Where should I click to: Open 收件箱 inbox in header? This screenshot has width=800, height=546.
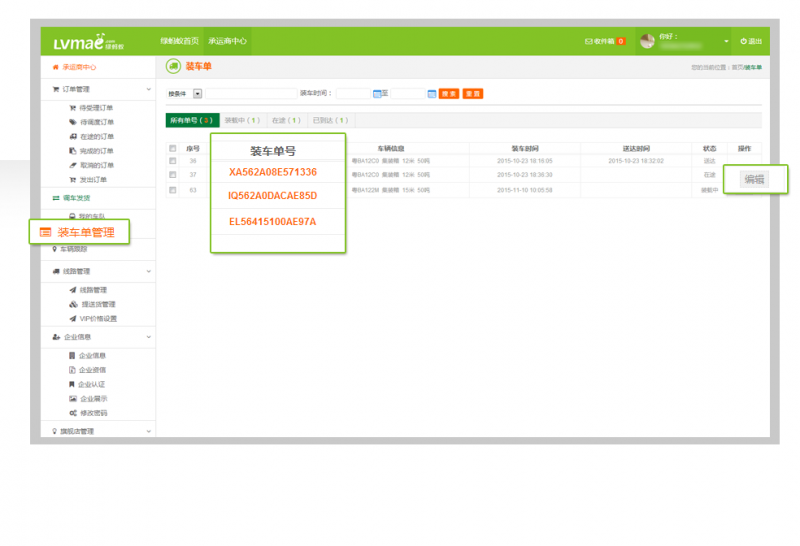pyautogui.click(x=605, y=41)
